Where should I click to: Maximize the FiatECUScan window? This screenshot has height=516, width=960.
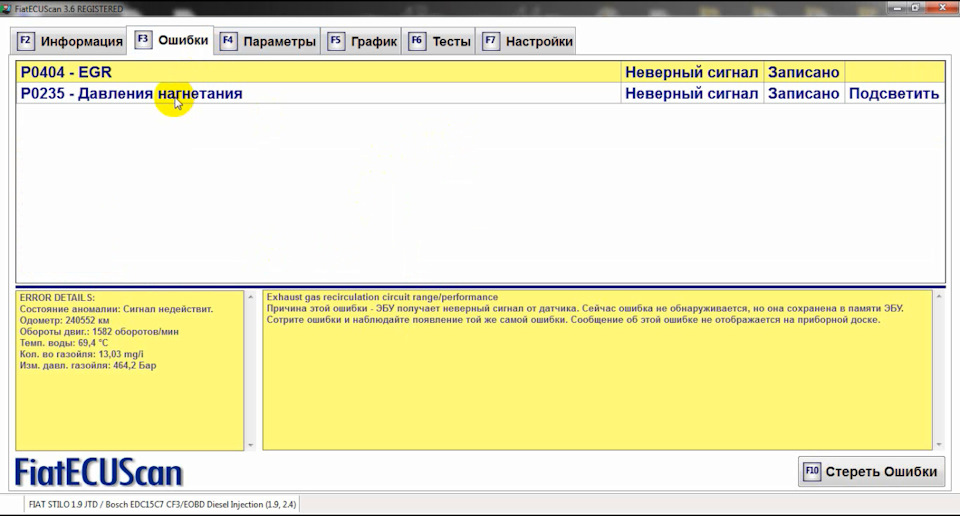point(915,8)
